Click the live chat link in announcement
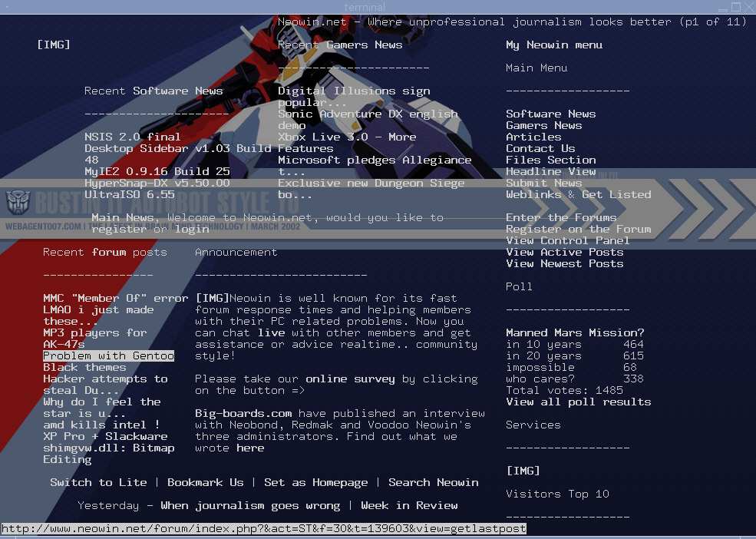The height and width of the screenshot is (539, 756). pos(271,333)
